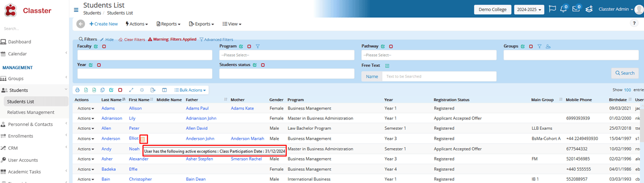Image resolution: width=644 pixels, height=183 pixels.
Task: Click the second green export file icon
Action: pyautogui.click(x=94, y=90)
